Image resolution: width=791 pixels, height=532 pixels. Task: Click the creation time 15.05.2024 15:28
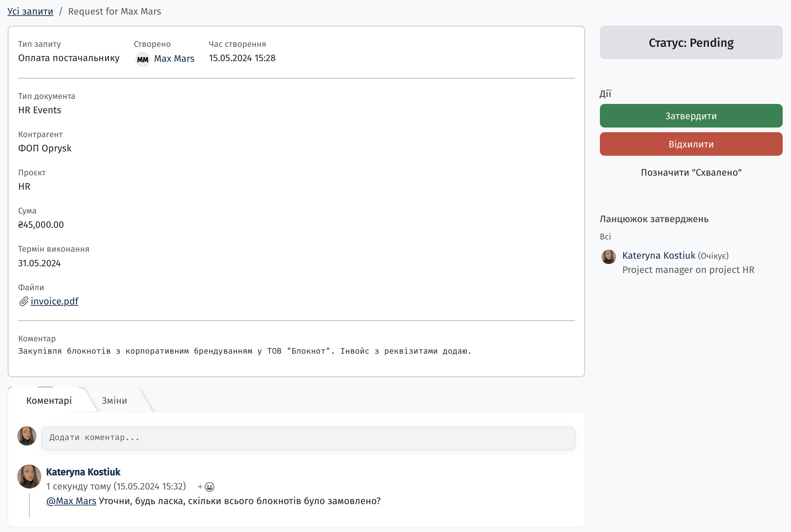242,58
